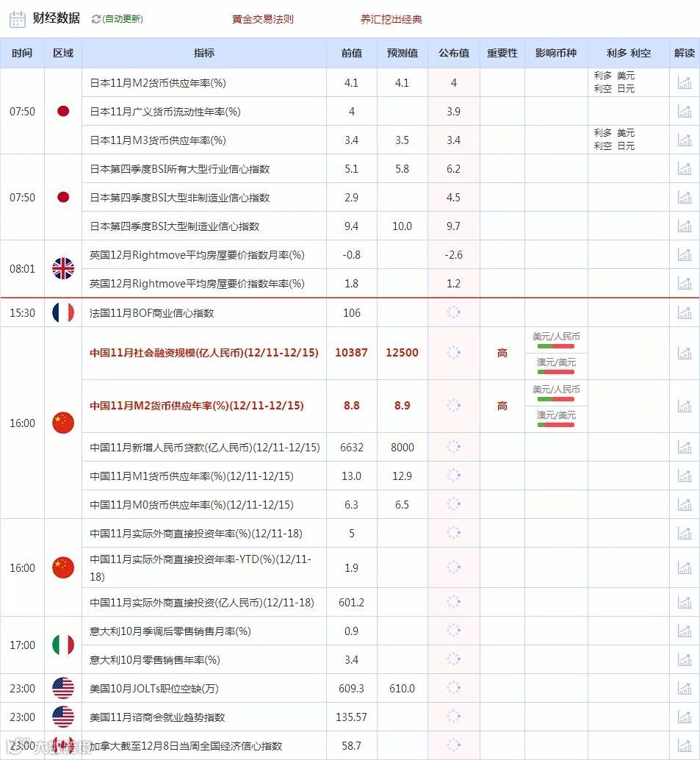Click the 12500 forecast value cell
Viewport: 700px width, 760px height.
click(x=402, y=353)
